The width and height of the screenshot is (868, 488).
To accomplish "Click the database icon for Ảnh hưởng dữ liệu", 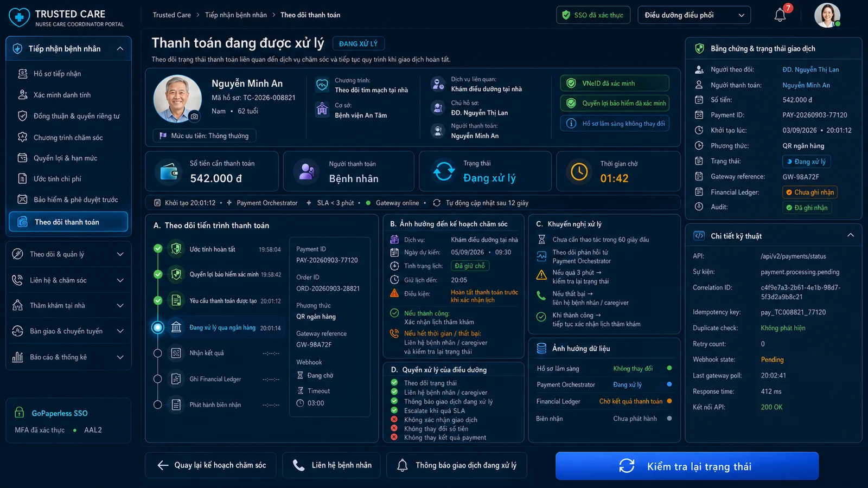I will tap(541, 348).
